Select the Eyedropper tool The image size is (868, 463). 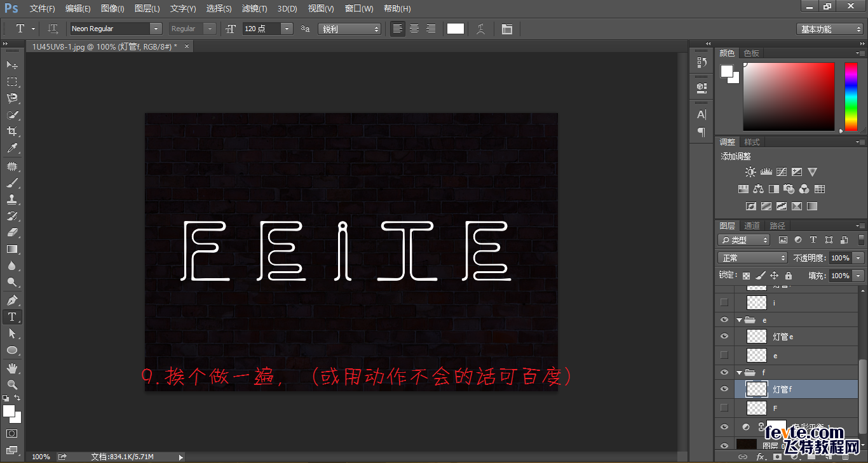tap(12, 149)
